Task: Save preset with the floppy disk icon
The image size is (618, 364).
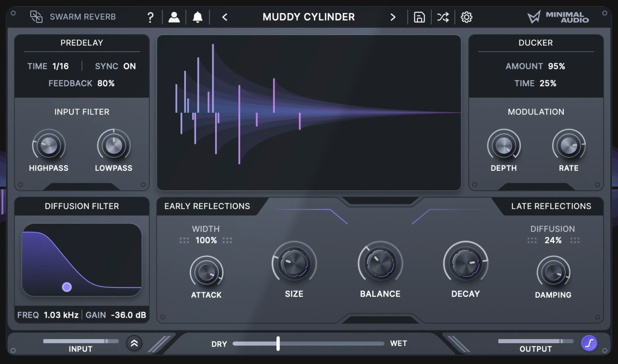Action: pyautogui.click(x=419, y=17)
